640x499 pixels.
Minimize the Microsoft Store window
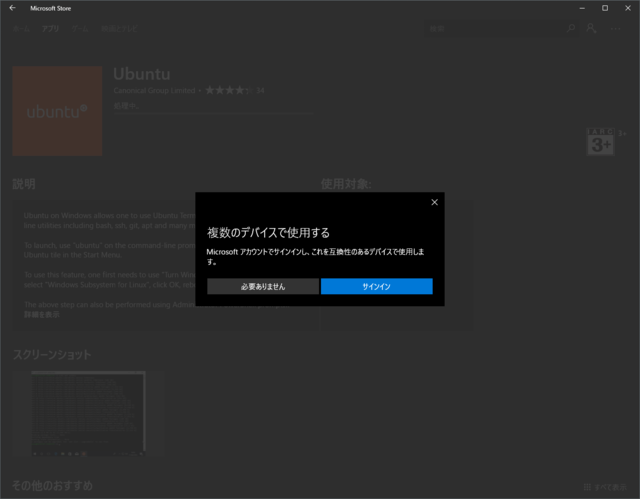(x=582, y=8)
